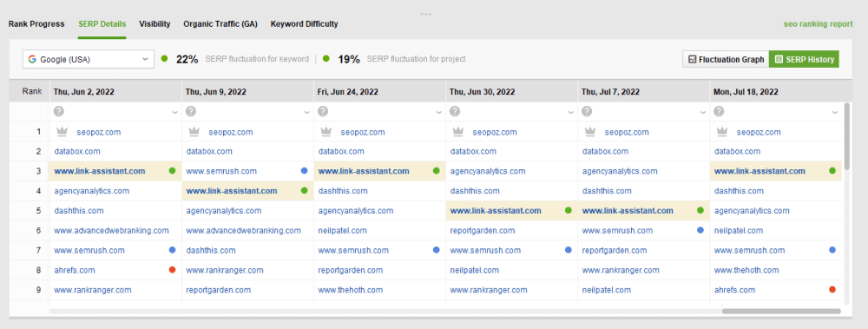Screen dimensions: 868x329
Task: Expand the Jul 18, 2022 column dropdown arrow
Action: [x=836, y=113]
